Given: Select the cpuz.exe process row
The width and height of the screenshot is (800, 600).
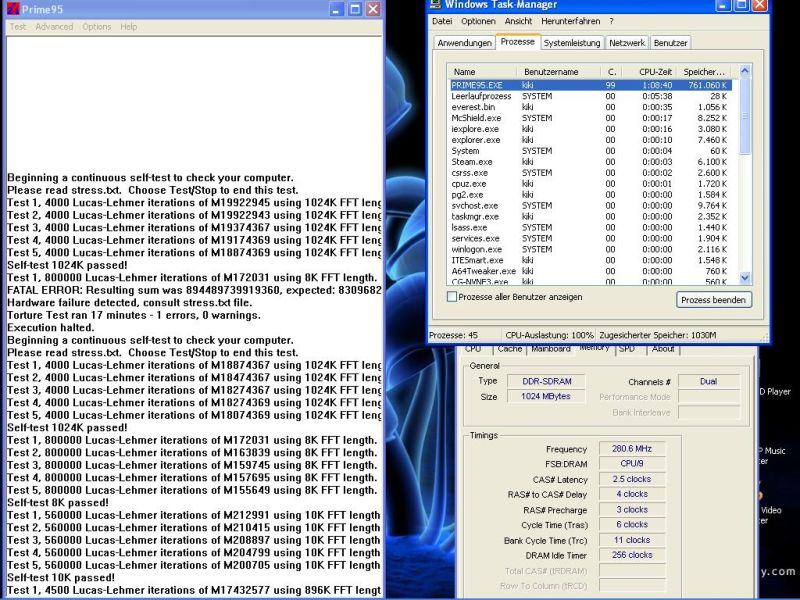Looking at the screenshot, I should [590, 184].
